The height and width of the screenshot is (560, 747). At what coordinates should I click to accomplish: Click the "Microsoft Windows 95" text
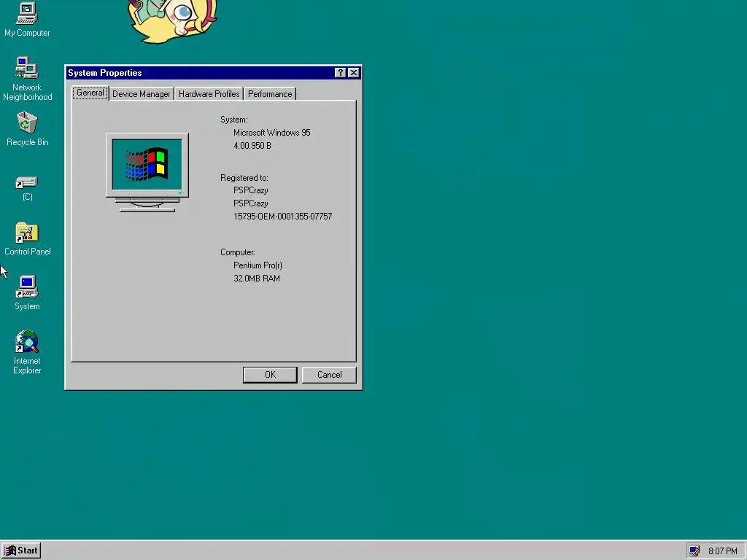tap(271, 133)
